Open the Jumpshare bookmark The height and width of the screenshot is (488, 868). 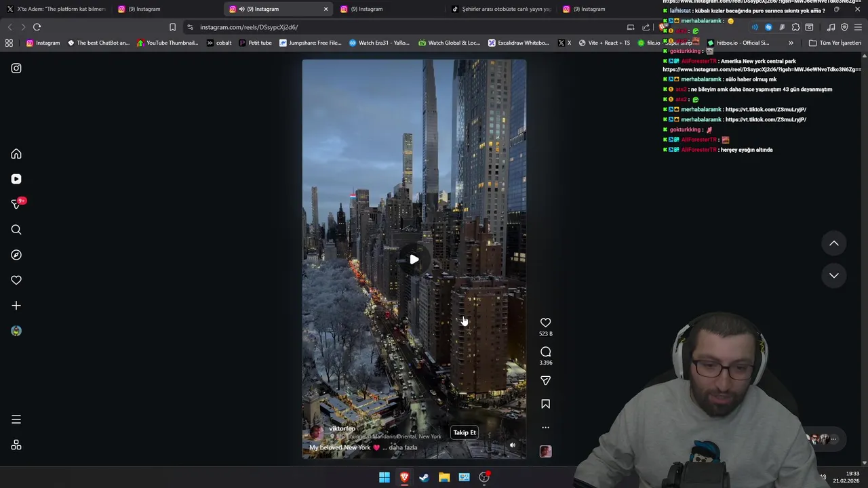(x=311, y=43)
